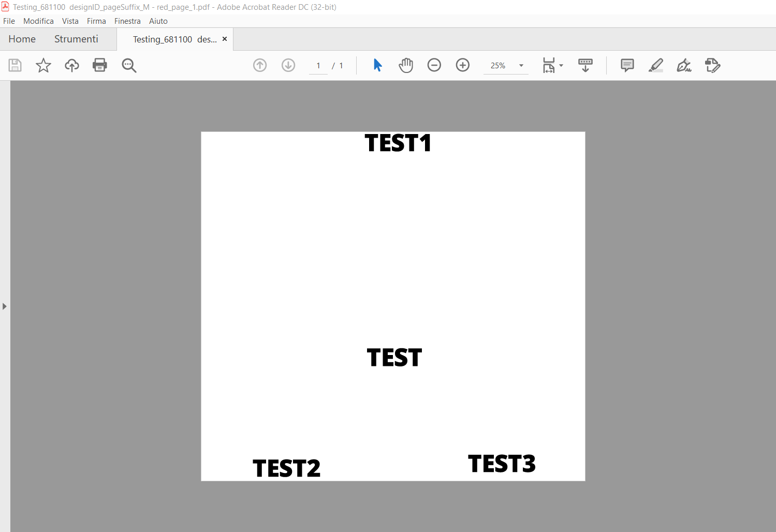The height and width of the screenshot is (532, 776).
Task: Click the TEST3 text on the page
Action: [502, 463]
